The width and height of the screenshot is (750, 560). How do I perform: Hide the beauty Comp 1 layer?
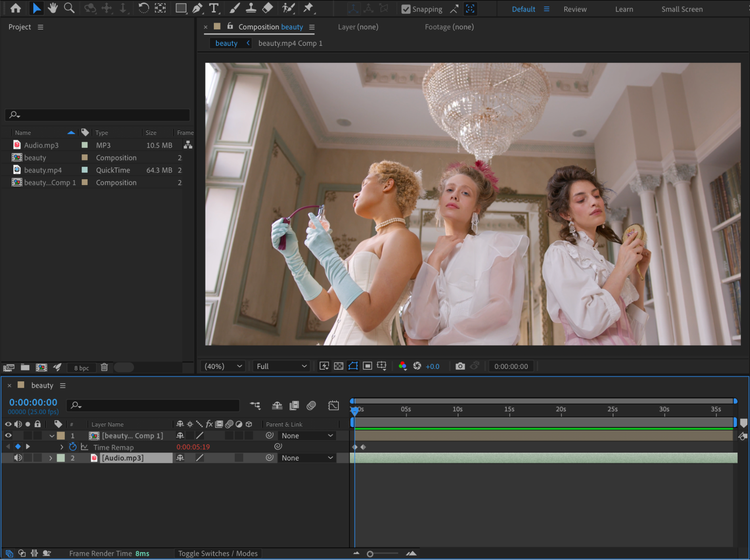pos(8,435)
